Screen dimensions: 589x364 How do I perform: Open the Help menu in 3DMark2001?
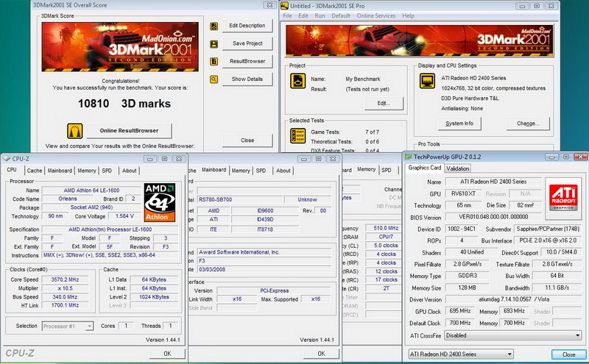[x=408, y=15]
